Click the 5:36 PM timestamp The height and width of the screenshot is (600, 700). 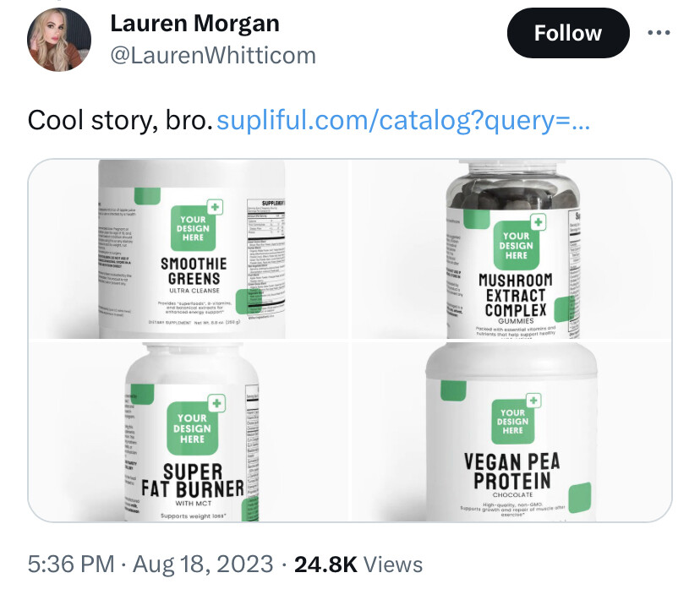click(x=71, y=564)
